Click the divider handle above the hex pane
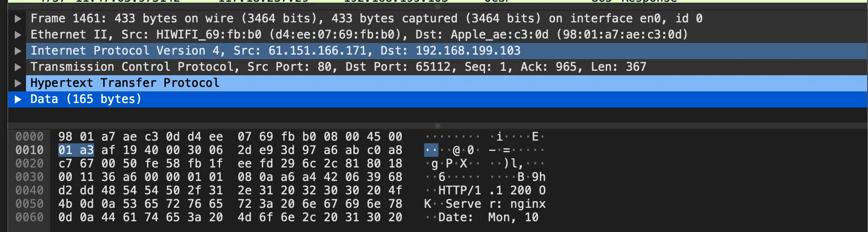This screenshot has width=868, height=232. pyautogui.click(x=438, y=126)
